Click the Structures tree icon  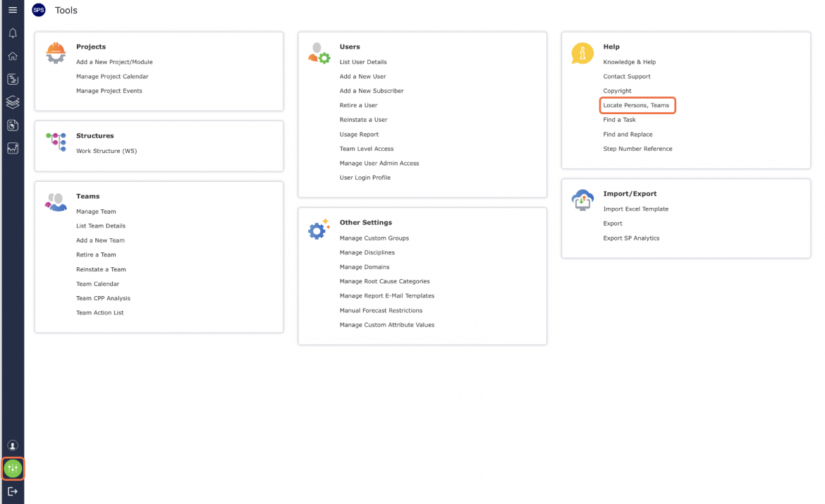(56, 142)
